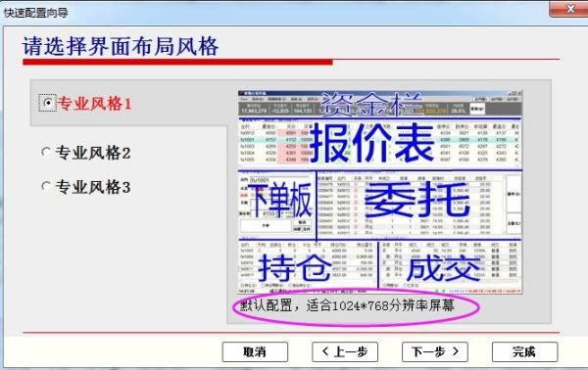Go back with the 上一步 button
Viewport: 588px width, 370px height.
(345, 352)
